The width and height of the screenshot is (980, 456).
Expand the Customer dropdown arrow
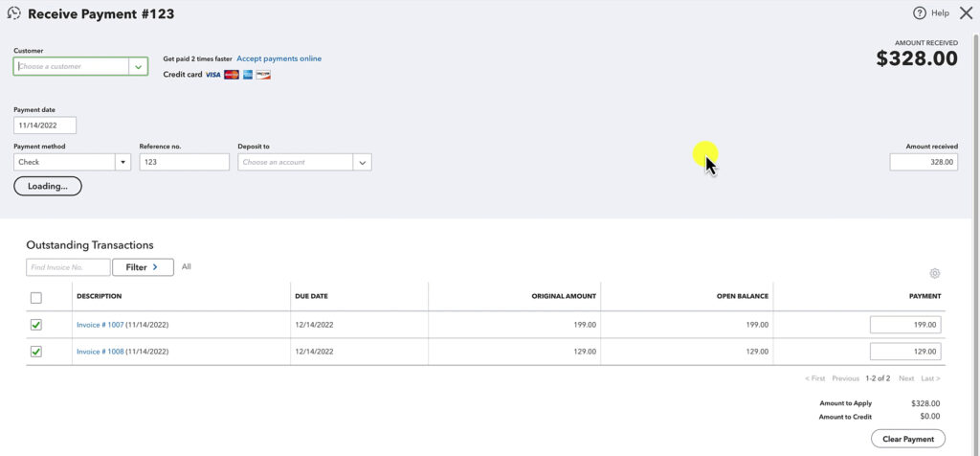click(138, 66)
